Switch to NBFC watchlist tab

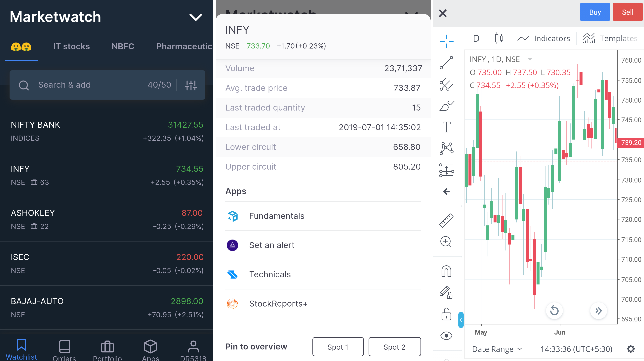(123, 47)
